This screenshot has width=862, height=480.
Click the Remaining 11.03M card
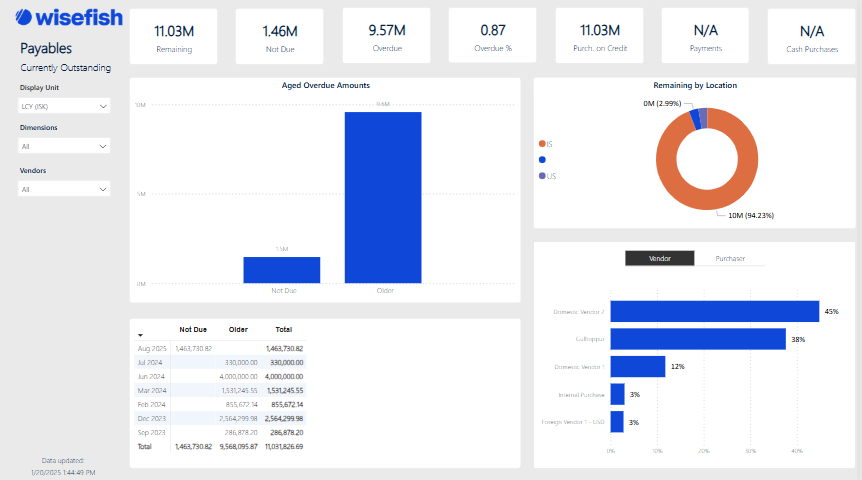point(173,37)
